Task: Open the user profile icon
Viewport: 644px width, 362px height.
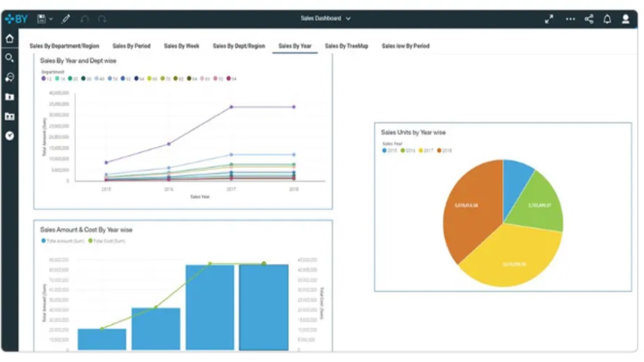Action: [x=625, y=19]
